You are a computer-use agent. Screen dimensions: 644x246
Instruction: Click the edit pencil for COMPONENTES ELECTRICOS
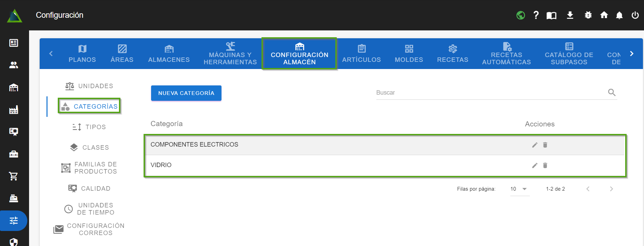[x=535, y=145]
